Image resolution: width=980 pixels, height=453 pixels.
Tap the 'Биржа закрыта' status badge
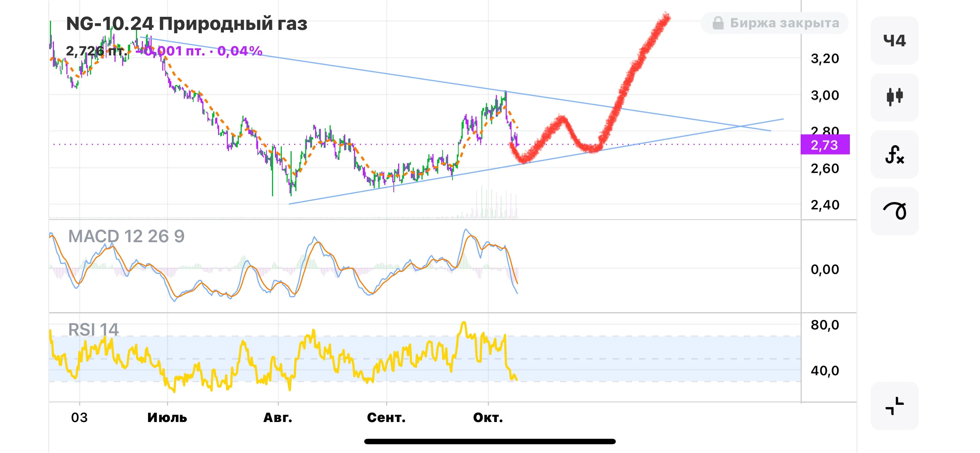[x=775, y=23]
